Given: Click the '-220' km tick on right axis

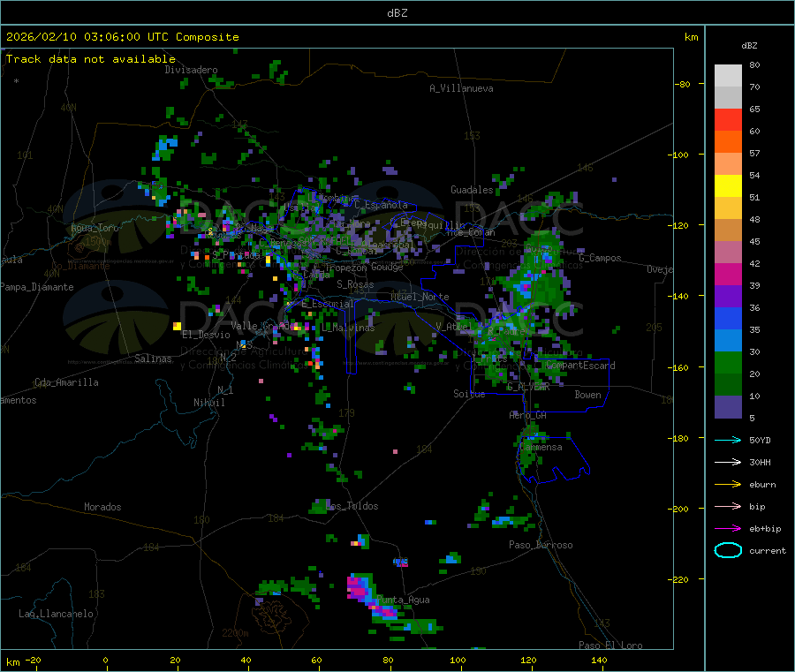Looking at the screenshot, I should (680, 579).
